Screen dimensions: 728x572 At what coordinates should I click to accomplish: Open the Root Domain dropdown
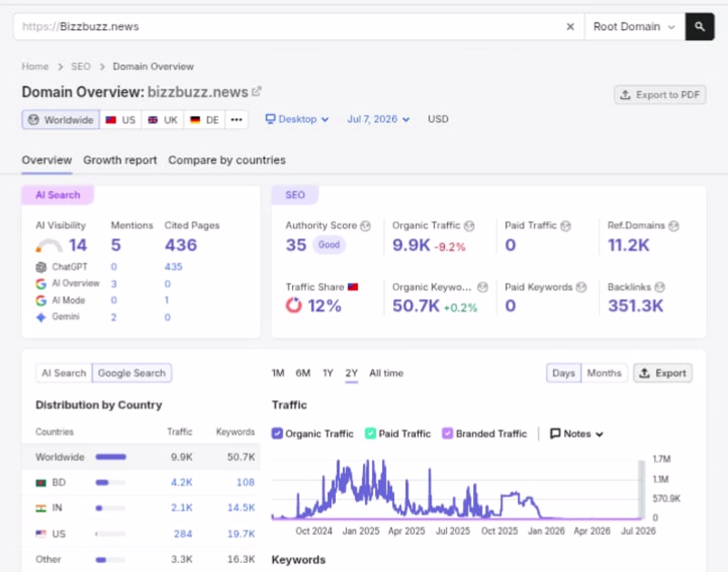tap(634, 26)
